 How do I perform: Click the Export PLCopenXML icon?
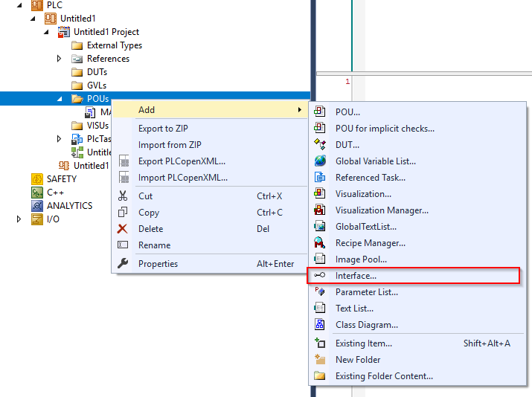click(x=124, y=161)
